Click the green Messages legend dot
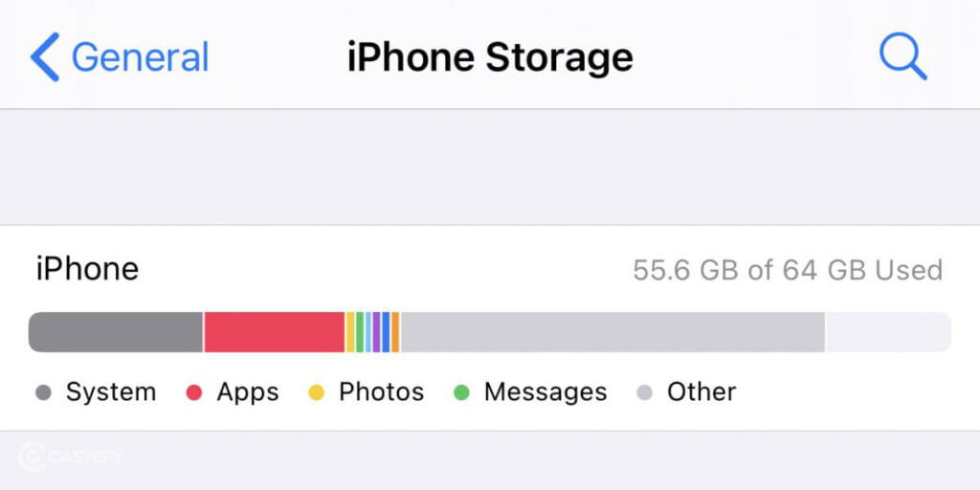The height and width of the screenshot is (490, 980). (462, 393)
